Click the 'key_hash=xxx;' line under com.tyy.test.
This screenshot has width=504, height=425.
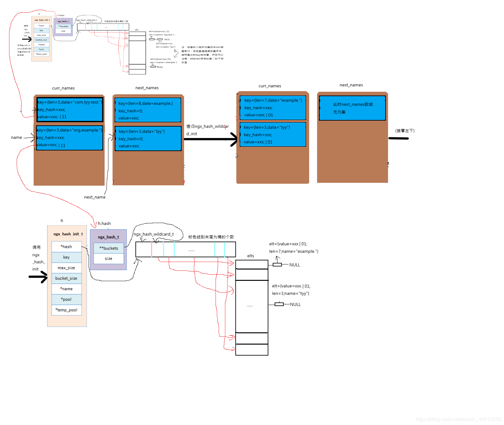51,110
